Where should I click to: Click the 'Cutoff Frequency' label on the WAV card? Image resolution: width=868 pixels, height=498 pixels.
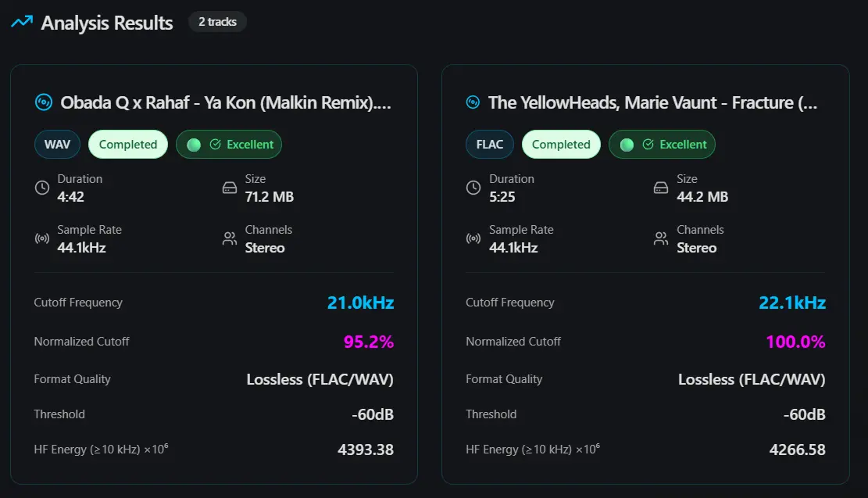78,303
